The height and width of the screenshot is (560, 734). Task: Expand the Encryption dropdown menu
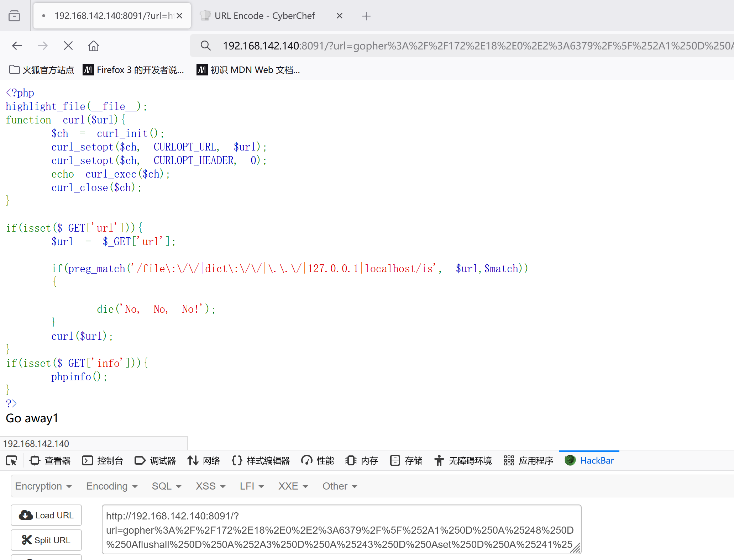click(43, 486)
